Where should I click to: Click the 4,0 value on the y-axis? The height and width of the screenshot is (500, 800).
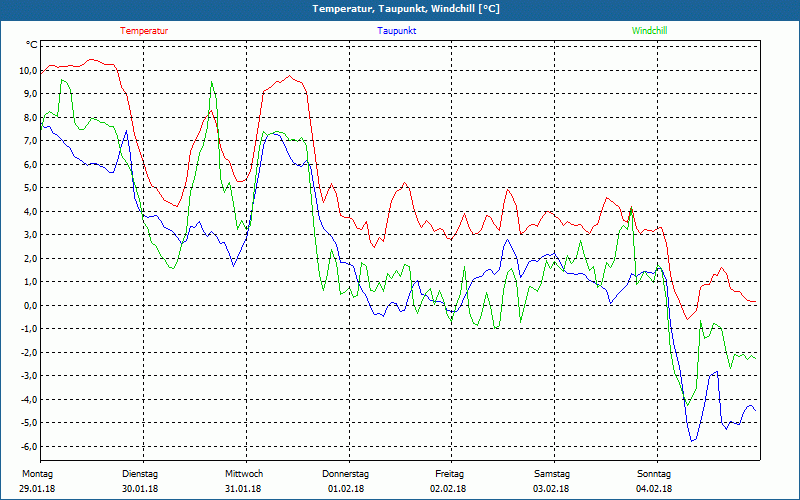pyautogui.click(x=30, y=211)
